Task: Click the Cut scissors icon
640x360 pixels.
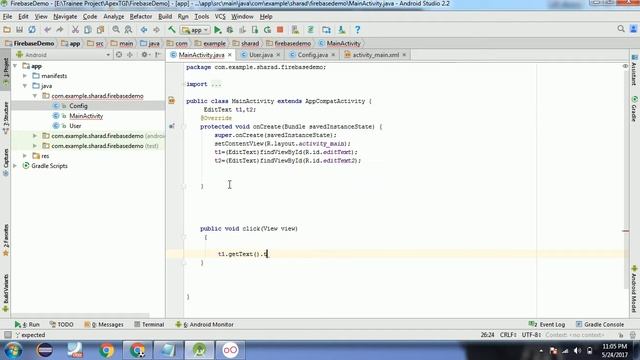Action: (x=75, y=29)
